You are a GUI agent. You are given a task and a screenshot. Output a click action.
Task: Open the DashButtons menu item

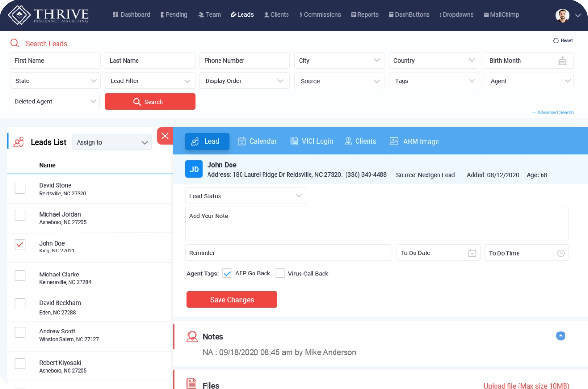(409, 15)
